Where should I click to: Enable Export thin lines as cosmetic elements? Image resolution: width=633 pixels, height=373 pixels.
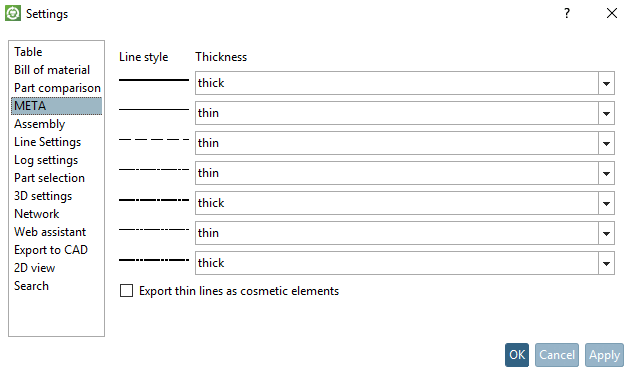126,291
